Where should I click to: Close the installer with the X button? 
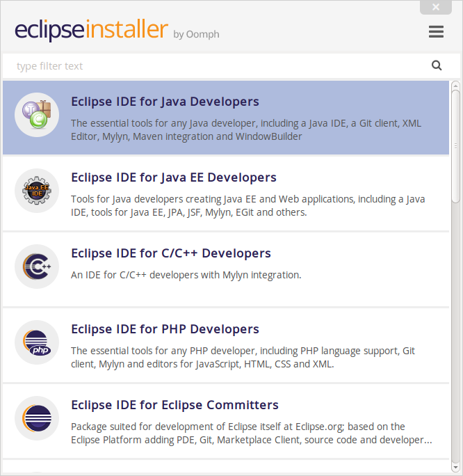coord(436,7)
